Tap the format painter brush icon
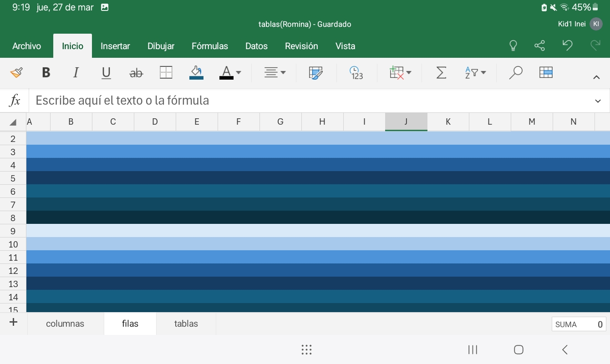This screenshot has width=610, height=364. click(16, 73)
